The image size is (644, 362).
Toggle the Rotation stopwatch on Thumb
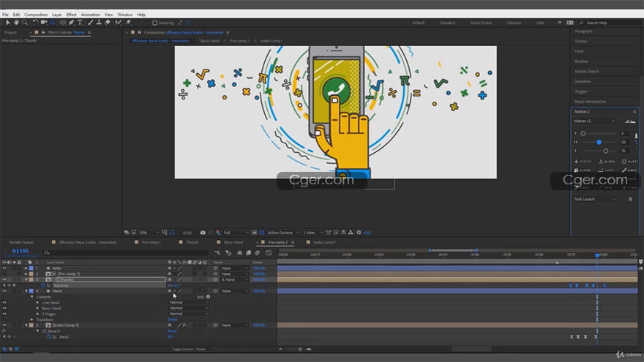pos(43,285)
